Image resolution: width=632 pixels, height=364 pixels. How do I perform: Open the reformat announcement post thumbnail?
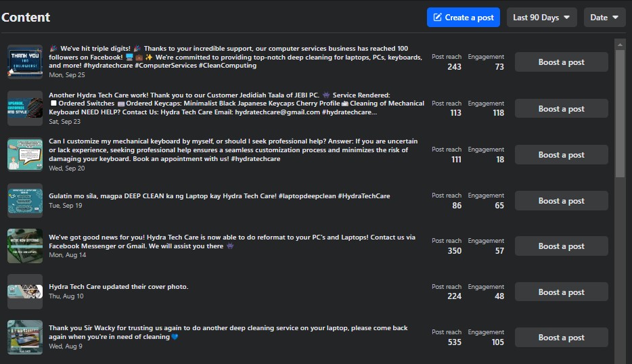25,246
